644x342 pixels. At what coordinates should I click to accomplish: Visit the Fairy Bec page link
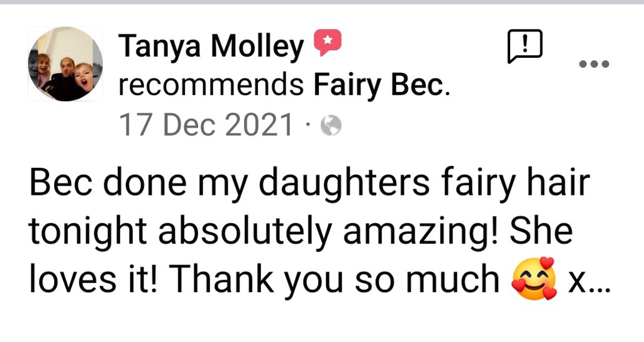tap(380, 85)
